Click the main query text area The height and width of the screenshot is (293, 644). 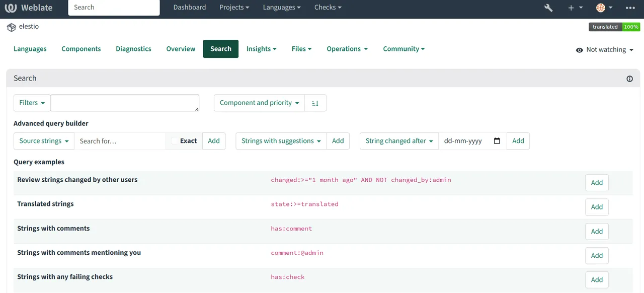pos(125,103)
